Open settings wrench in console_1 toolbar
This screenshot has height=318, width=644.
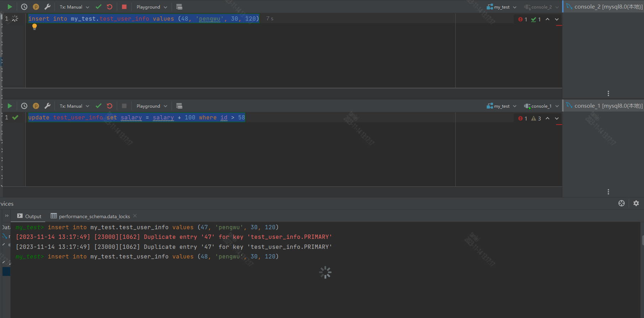[x=47, y=106]
